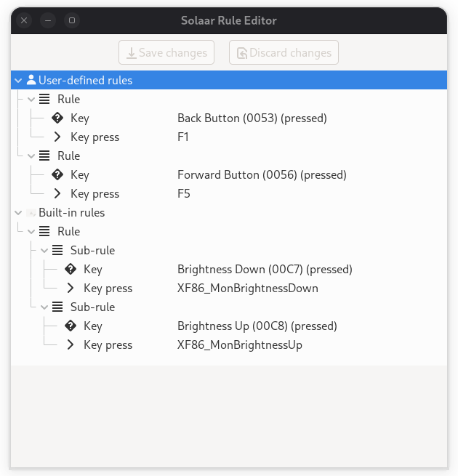The height and width of the screenshot is (476, 458).
Task: Select the Back Button (0053) pressed row
Action: [252, 118]
